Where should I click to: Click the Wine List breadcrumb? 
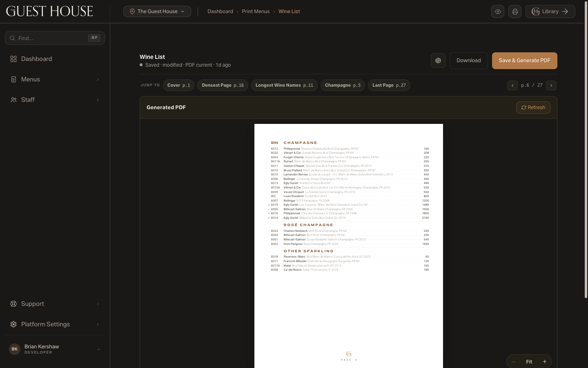click(289, 11)
